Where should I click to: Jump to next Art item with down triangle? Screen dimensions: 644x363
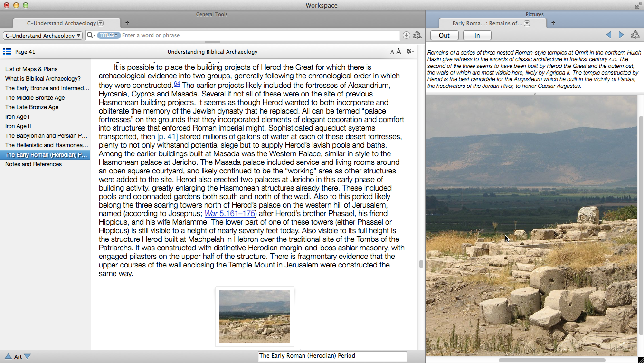pos(27,356)
